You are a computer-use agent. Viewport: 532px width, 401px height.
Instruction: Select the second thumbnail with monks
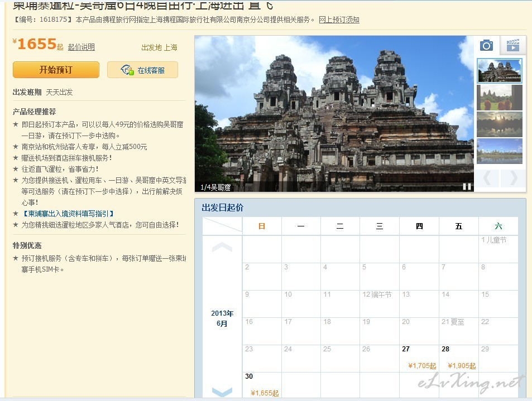tap(500, 98)
